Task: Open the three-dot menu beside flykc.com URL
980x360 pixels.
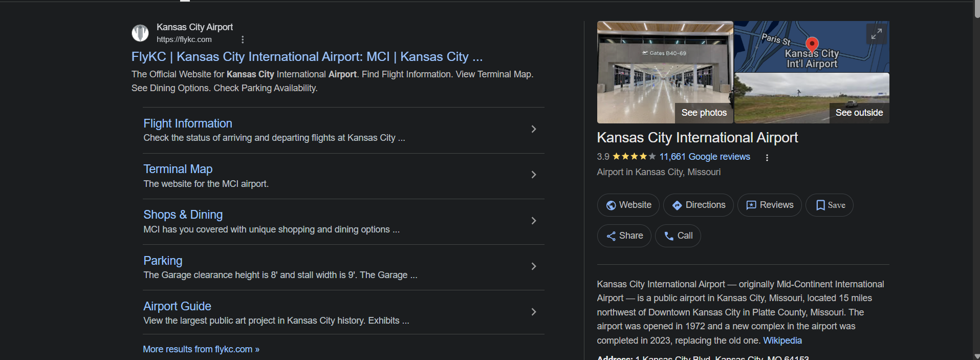Action: [243, 39]
